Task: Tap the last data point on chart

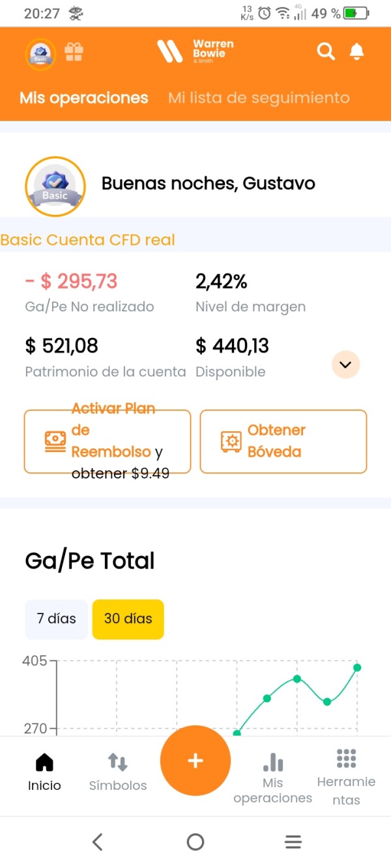Action: [x=357, y=667]
